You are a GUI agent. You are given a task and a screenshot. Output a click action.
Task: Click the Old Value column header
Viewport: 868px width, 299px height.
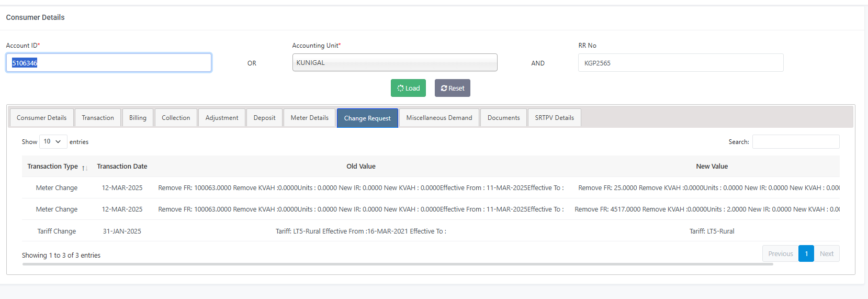click(x=361, y=167)
